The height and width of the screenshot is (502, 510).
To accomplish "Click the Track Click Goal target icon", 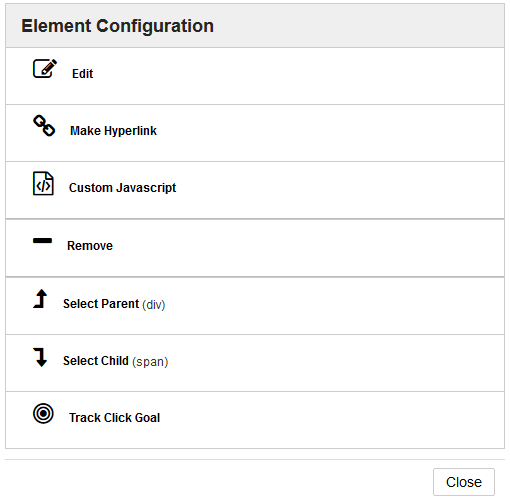I will click(x=43, y=413).
